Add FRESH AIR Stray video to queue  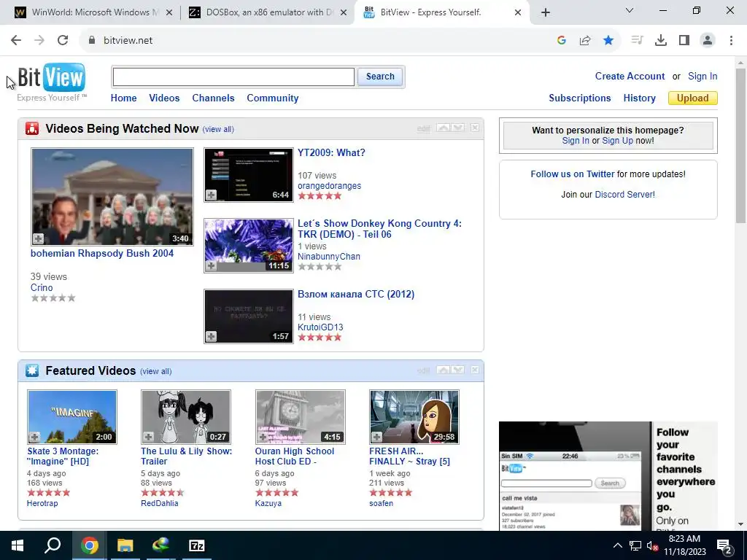pos(377,437)
